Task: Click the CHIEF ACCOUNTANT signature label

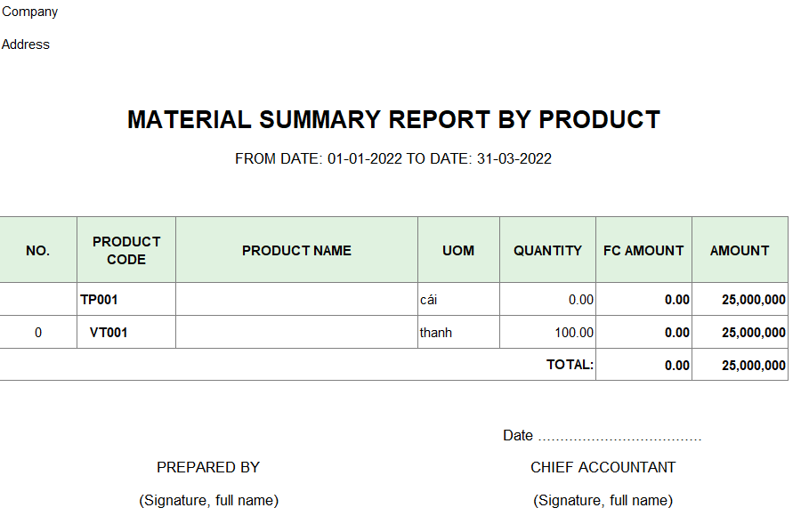Action: (x=603, y=467)
